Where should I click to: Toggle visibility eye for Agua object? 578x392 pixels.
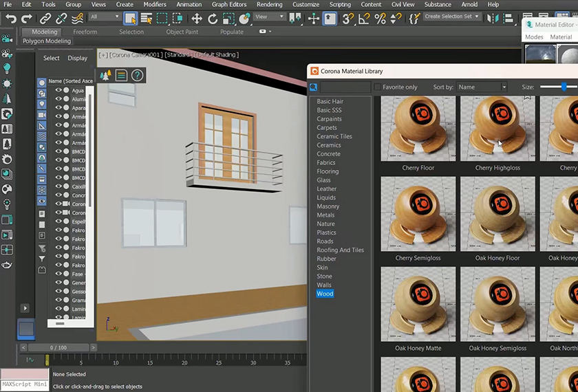point(58,90)
